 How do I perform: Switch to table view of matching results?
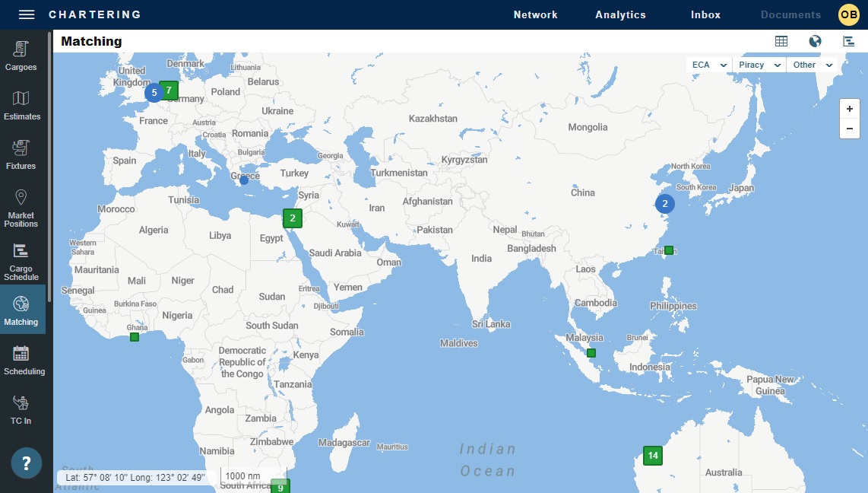[x=781, y=41]
